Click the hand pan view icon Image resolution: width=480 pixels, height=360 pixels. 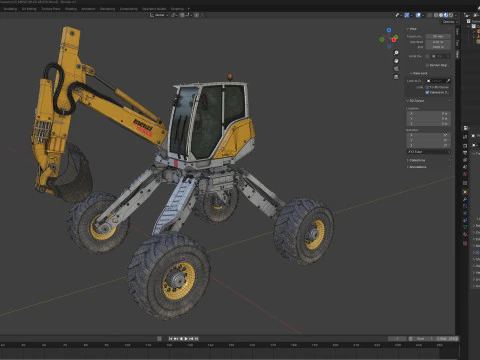pos(396,61)
